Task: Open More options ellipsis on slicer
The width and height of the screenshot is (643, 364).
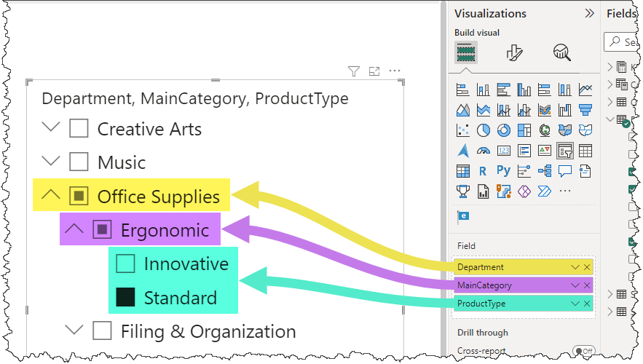Action: pos(395,71)
